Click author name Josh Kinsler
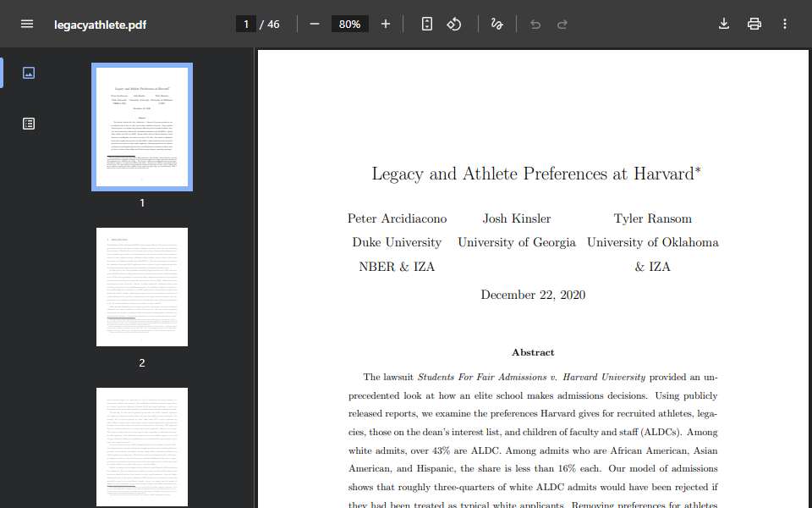This screenshot has width=812, height=508. pos(517,218)
